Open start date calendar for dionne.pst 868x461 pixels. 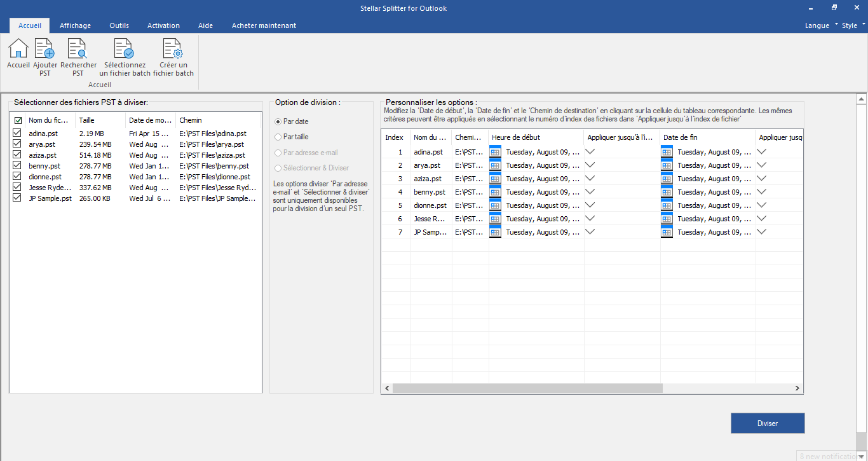coord(496,205)
